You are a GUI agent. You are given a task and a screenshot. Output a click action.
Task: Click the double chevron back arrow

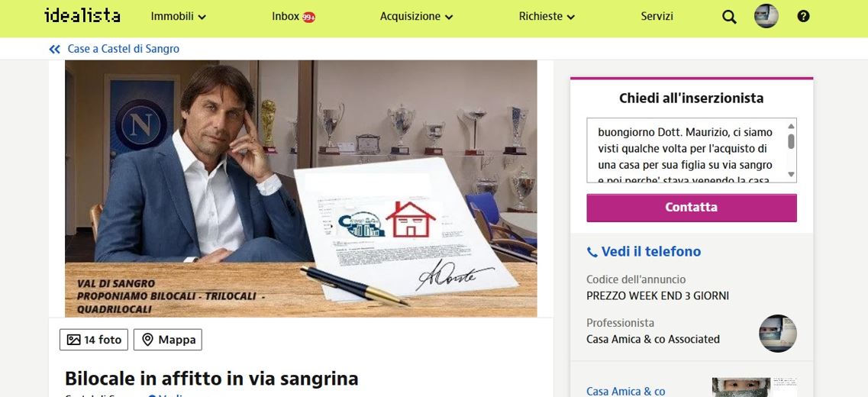[x=54, y=50]
